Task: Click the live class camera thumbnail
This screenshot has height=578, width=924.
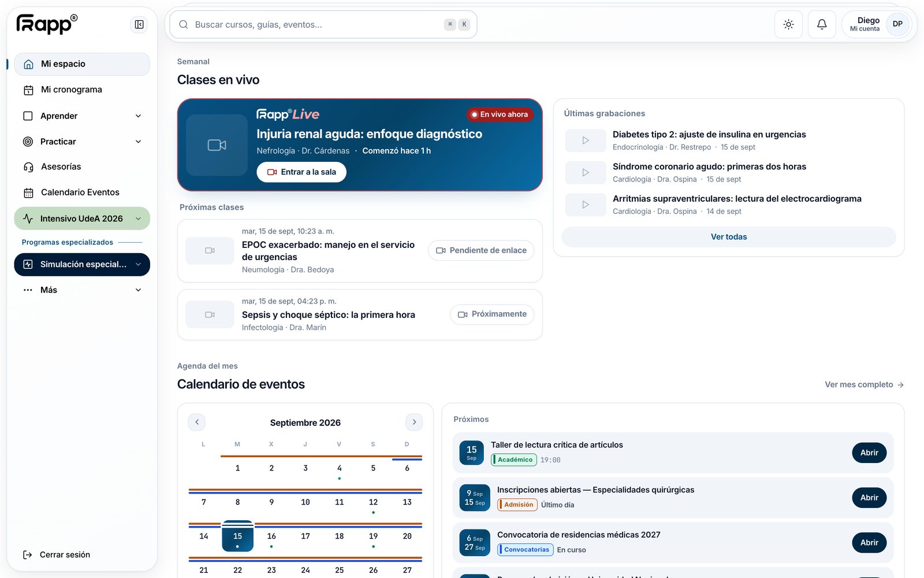Action: [x=217, y=145]
